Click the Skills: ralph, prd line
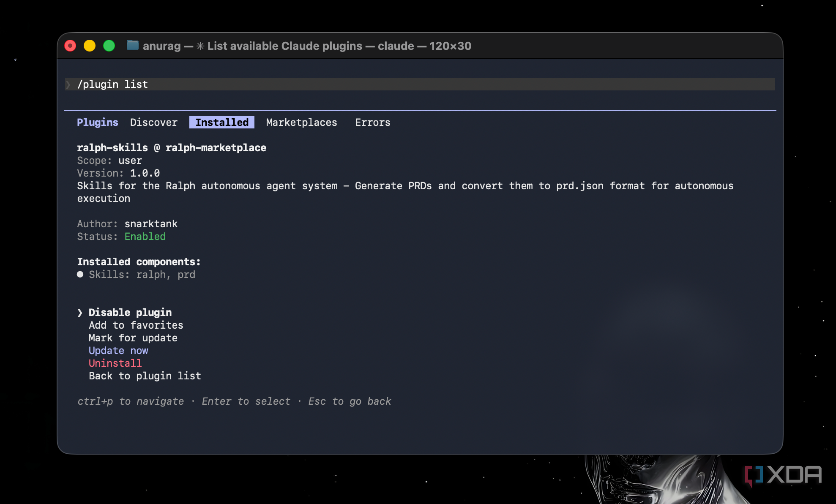Viewport: 836px width, 504px height. tap(142, 275)
